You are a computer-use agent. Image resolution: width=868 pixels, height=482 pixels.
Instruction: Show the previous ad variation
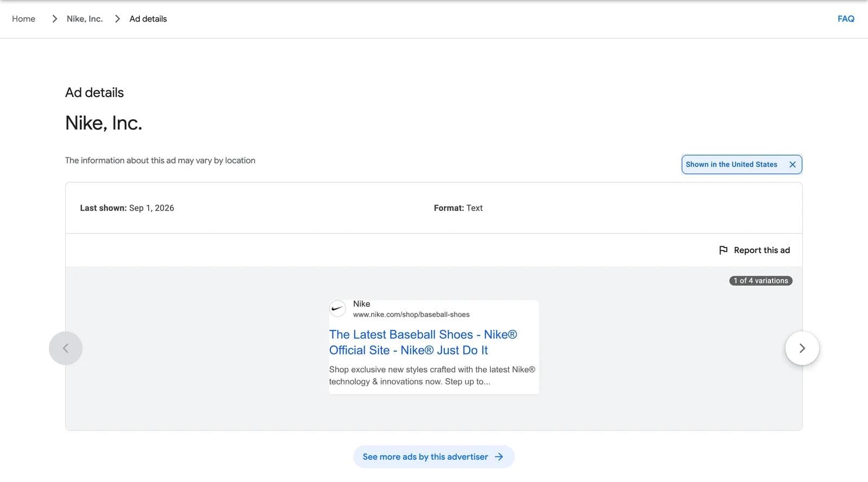pyautogui.click(x=66, y=348)
